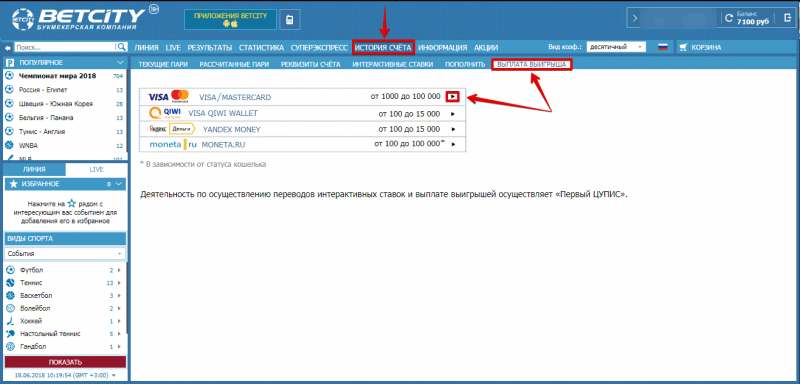Switch to the Выплата выигрыша tab
The image size is (800, 384).
click(x=532, y=65)
